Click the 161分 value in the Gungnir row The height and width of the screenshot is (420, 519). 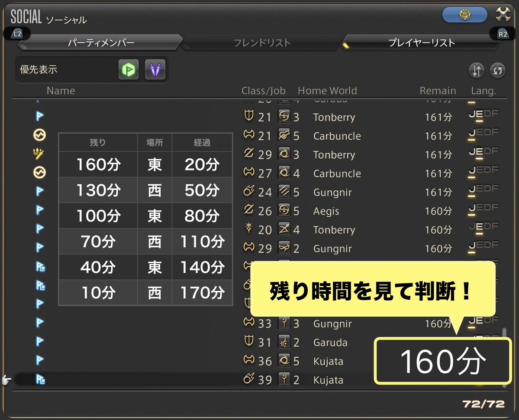click(x=438, y=192)
